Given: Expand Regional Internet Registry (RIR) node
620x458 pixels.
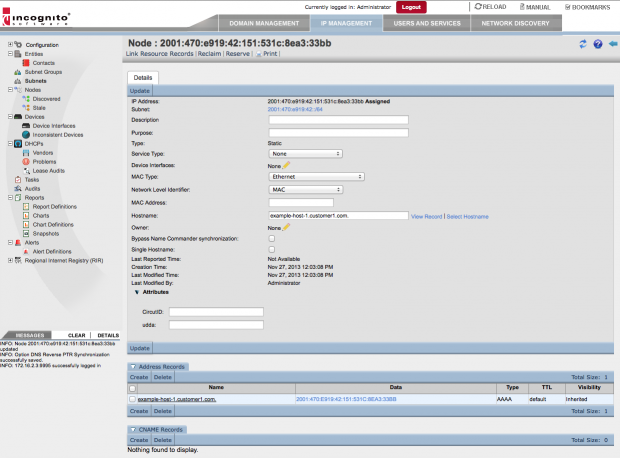Looking at the screenshot, I should pos(10,260).
